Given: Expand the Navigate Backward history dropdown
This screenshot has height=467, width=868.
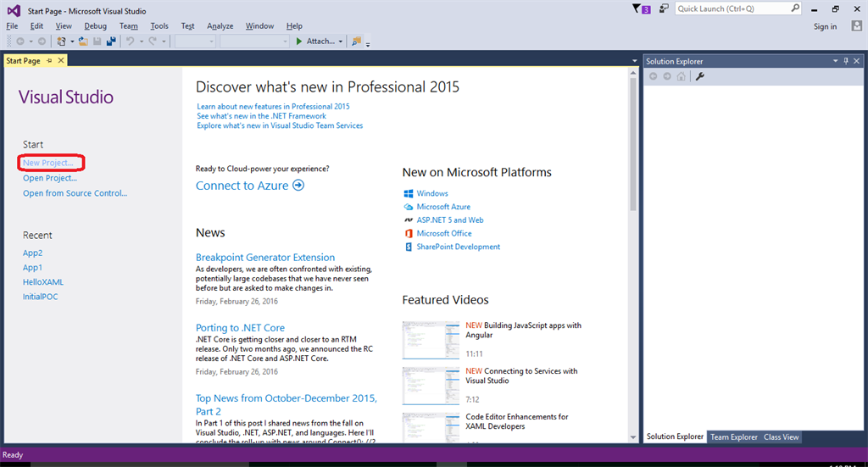Looking at the screenshot, I should (31, 42).
